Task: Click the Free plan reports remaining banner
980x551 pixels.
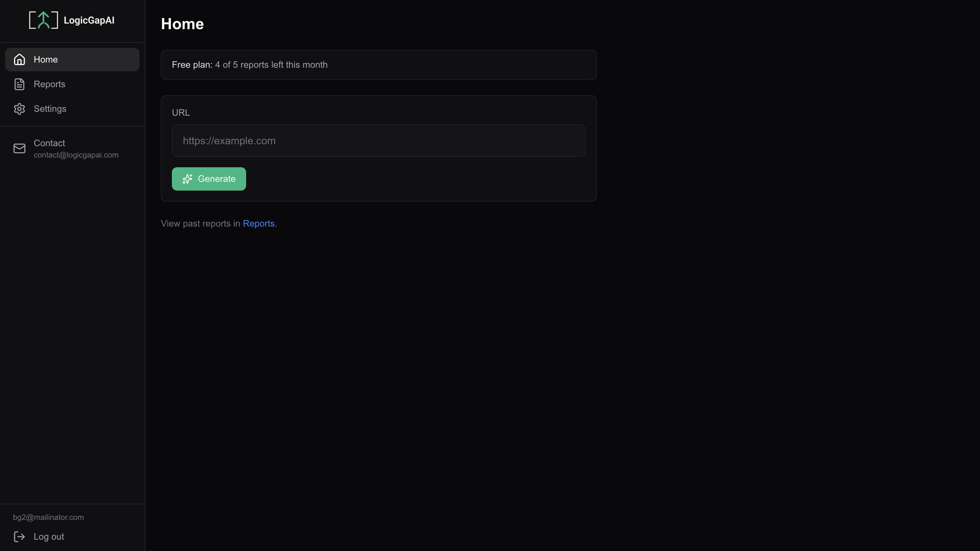Action: coord(378,64)
